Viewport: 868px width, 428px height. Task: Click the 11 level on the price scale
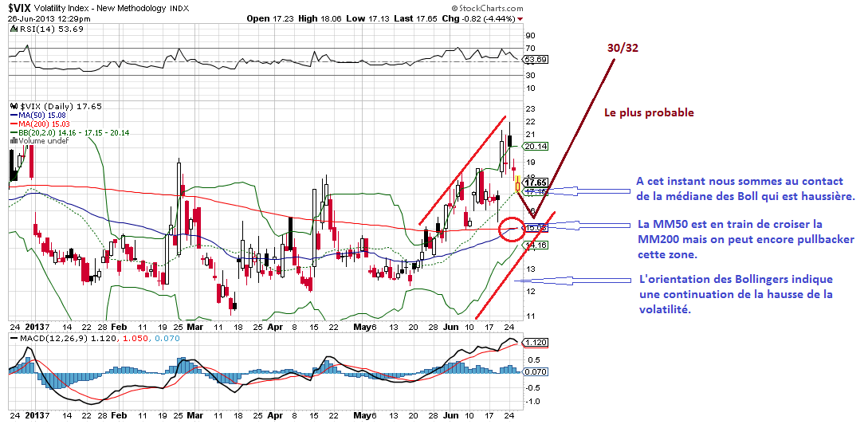pos(530,316)
